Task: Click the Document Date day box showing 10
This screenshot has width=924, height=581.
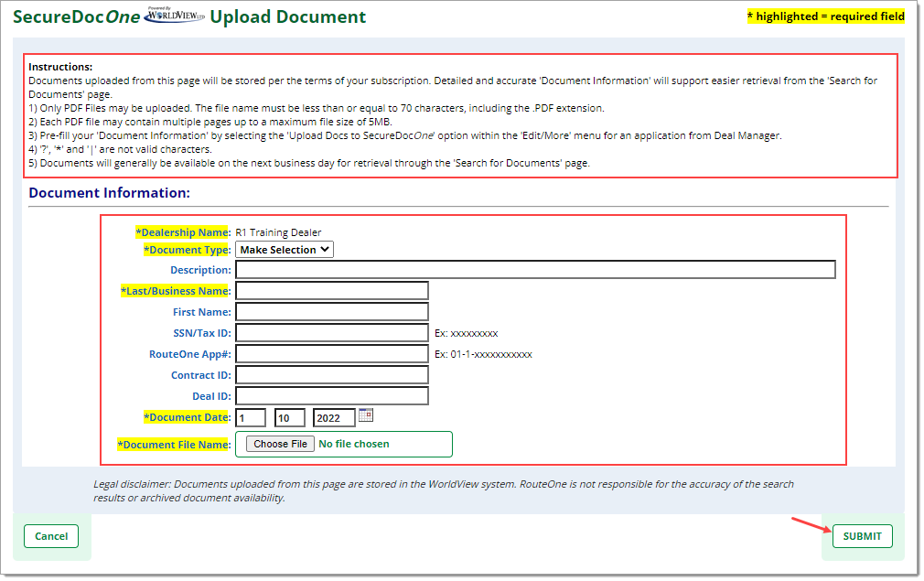Action: (x=289, y=418)
